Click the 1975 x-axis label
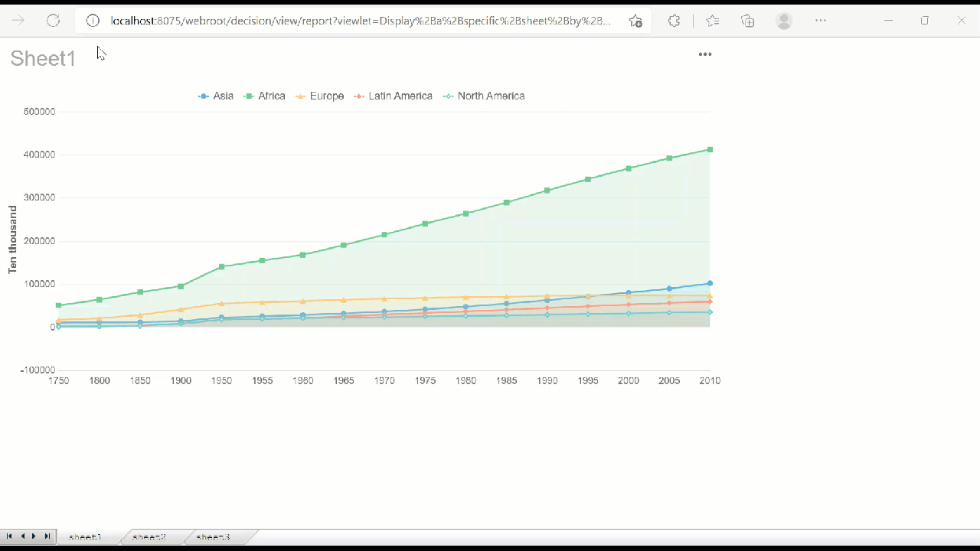Viewport: 980px width, 551px height. pyautogui.click(x=425, y=381)
